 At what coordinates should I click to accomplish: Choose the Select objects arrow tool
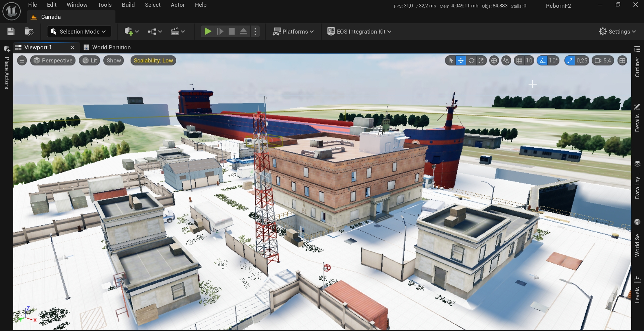click(451, 61)
